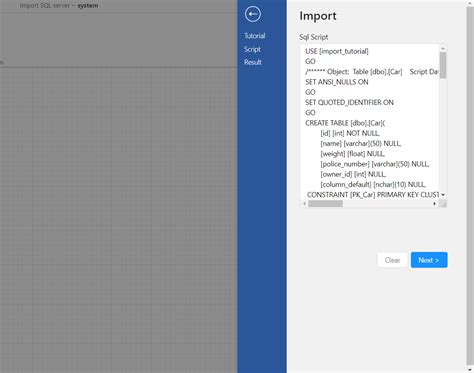Screen dimensions: 474x373
Task: Click the '[column_default] [nchar](10) NULL,' line
Action: (x=373, y=184)
